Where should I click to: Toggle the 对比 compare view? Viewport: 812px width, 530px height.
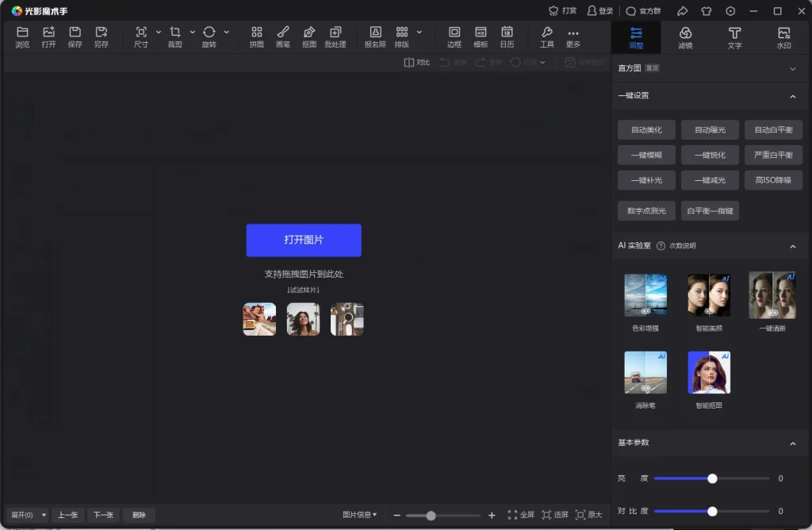point(416,62)
